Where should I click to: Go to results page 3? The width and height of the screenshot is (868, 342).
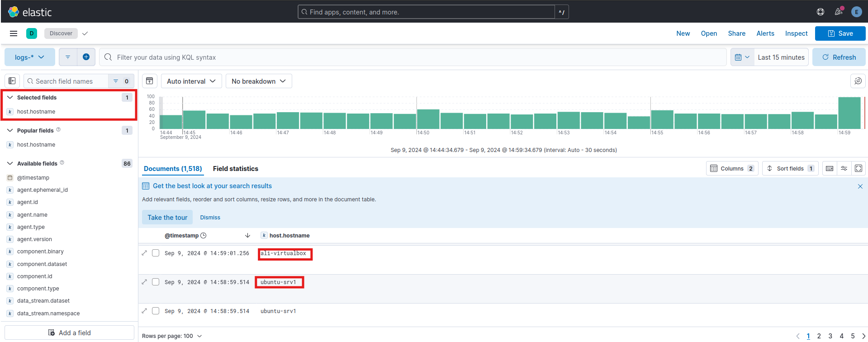point(830,336)
